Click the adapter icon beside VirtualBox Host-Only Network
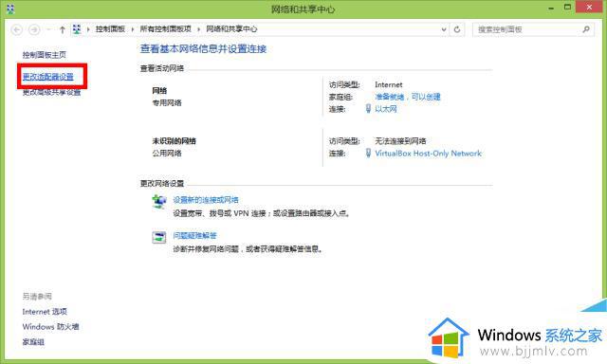This screenshot has width=607, height=364. click(368, 154)
